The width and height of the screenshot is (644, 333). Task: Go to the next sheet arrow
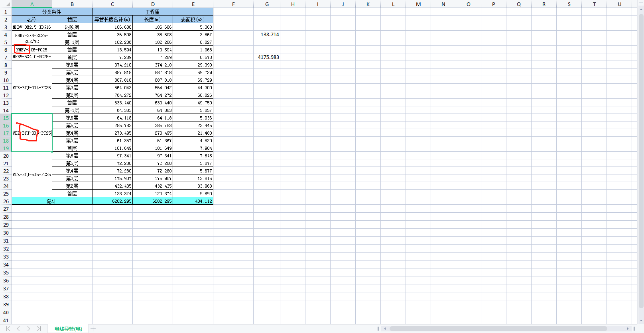click(x=29, y=329)
